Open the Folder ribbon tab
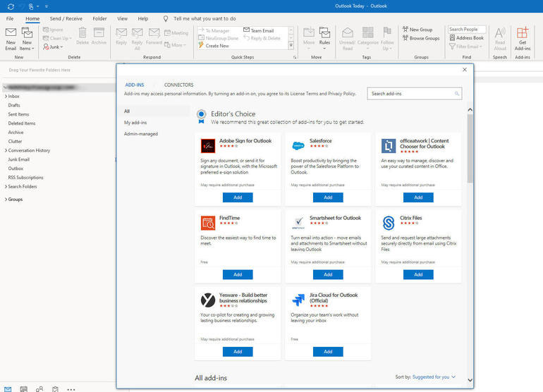 (x=99, y=19)
